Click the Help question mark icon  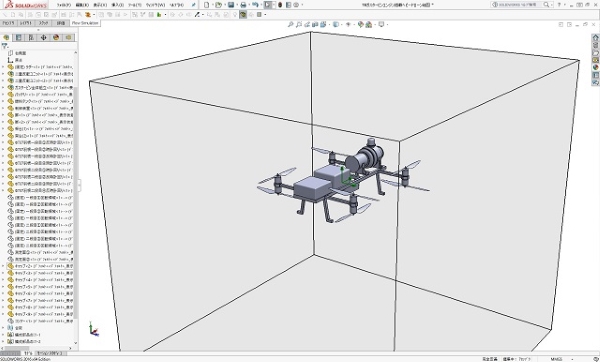pyautogui.click(x=559, y=5)
